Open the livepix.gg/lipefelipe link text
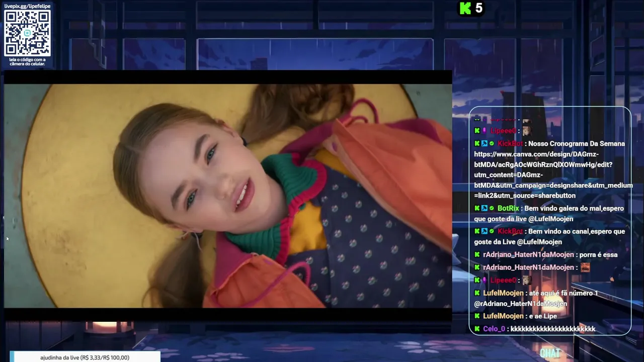This screenshot has height=362, width=644. click(x=27, y=6)
